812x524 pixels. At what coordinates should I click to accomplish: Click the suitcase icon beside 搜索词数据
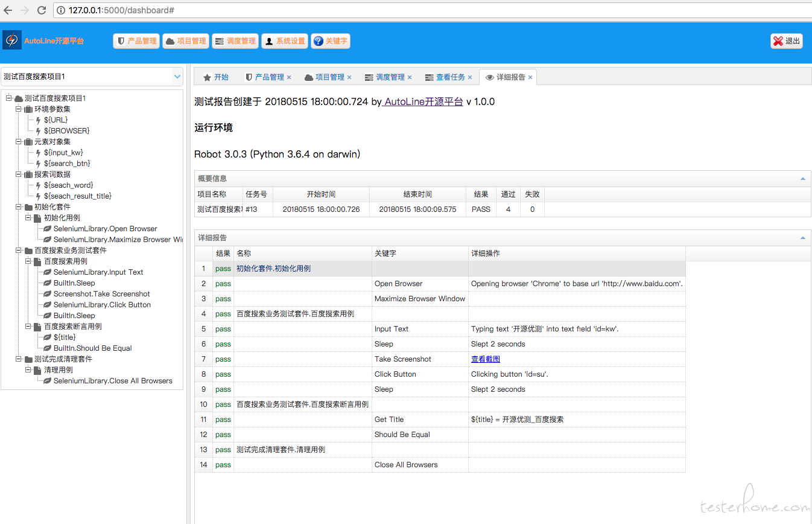pos(28,174)
